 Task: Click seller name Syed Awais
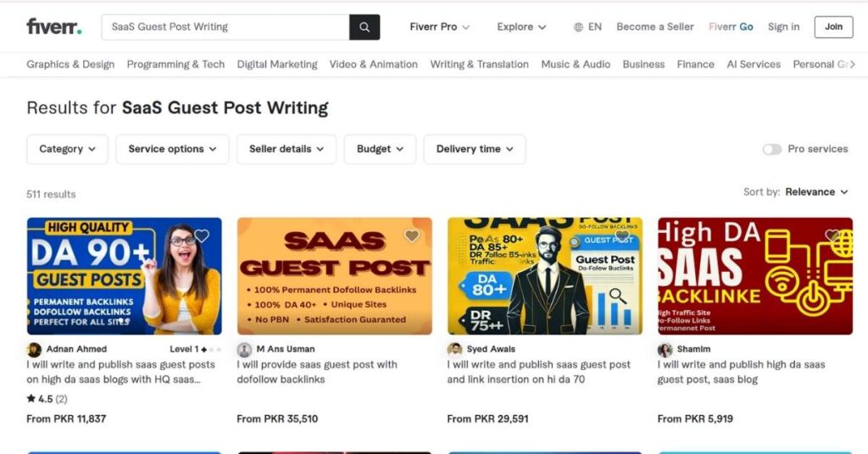[x=491, y=350]
